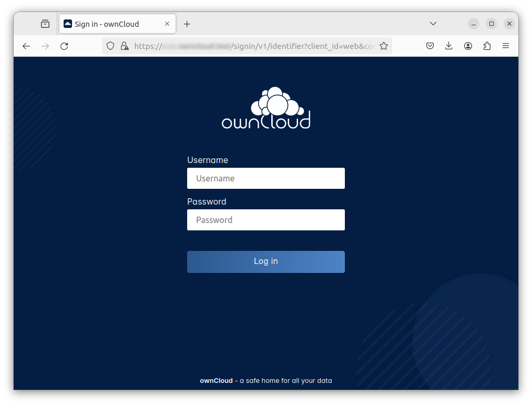The image size is (532, 405).
Task: Click the ownCloud tagline at page bottom
Action: tap(266, 380)
